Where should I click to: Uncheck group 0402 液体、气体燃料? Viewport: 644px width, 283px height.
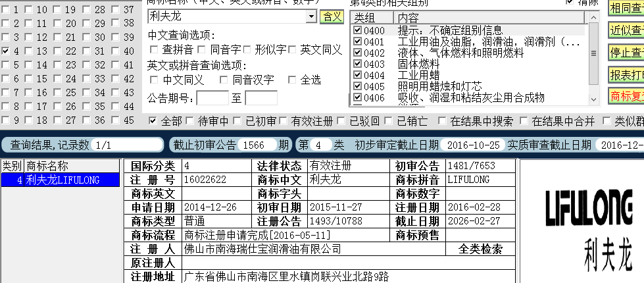click(357, 52)
